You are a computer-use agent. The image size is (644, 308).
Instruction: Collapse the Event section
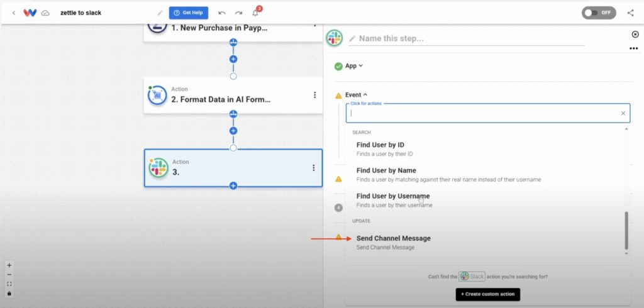click(356, 95)
